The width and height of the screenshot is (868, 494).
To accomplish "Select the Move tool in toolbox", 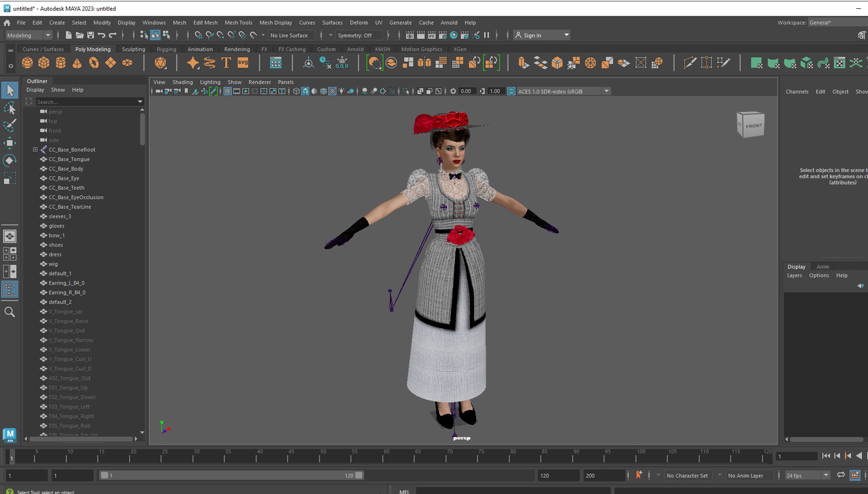I will (10, 143).
